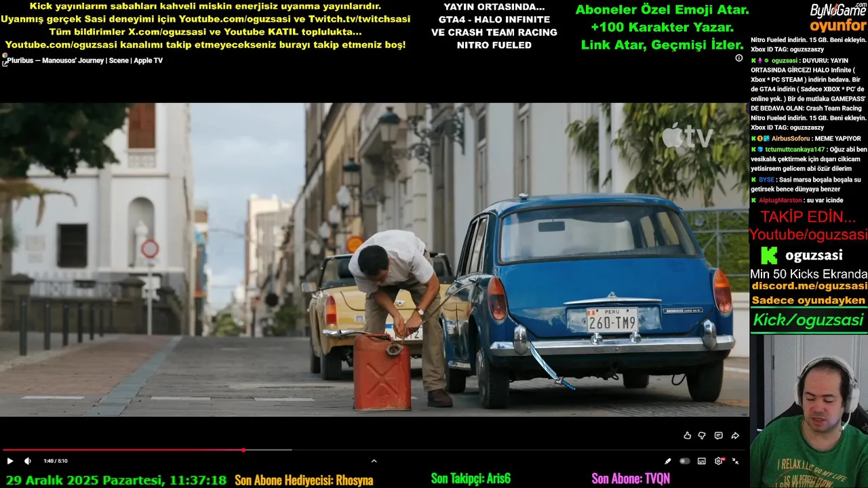The width and height of the screenshot is (868, 488).
Task: Click the Sadece oyundayken yellow text
Action: tap(808, 300)
